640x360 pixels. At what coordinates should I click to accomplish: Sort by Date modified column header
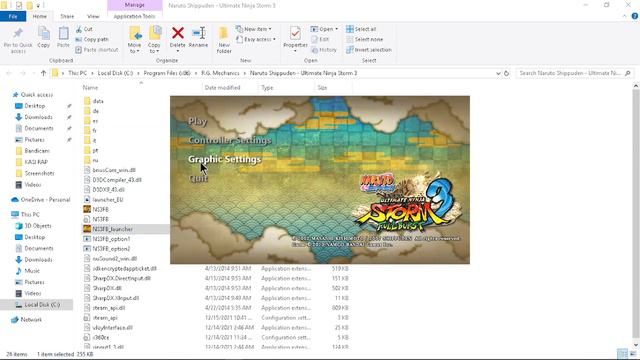coord(222,87)
